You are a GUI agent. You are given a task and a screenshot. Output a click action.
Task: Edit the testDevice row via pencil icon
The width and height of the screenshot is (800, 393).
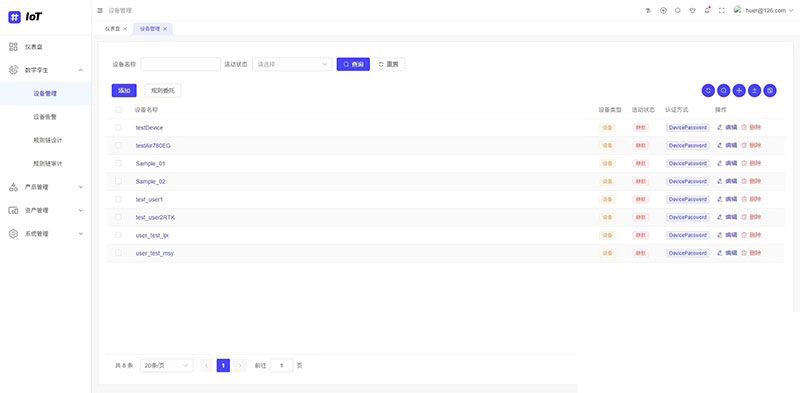coord(727,127)
